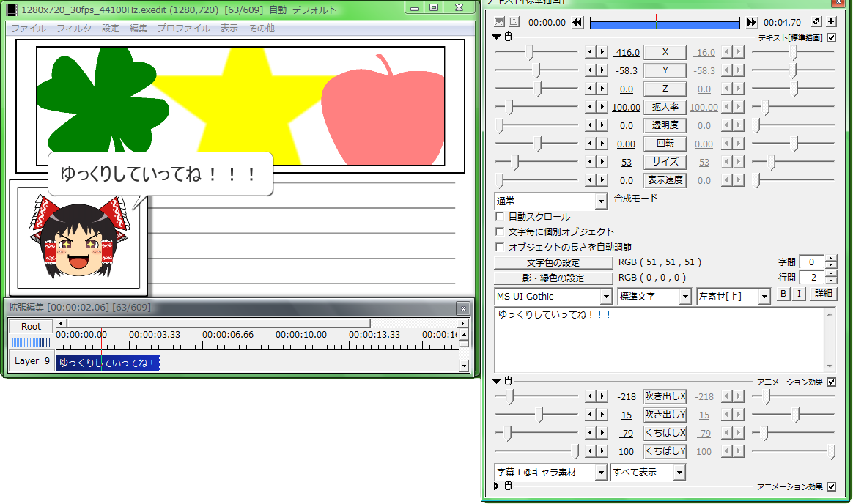The image size is (853, 504).
Task: Click the fast-forward icon near 00:04.70
Action: click(x=752, y=21)
